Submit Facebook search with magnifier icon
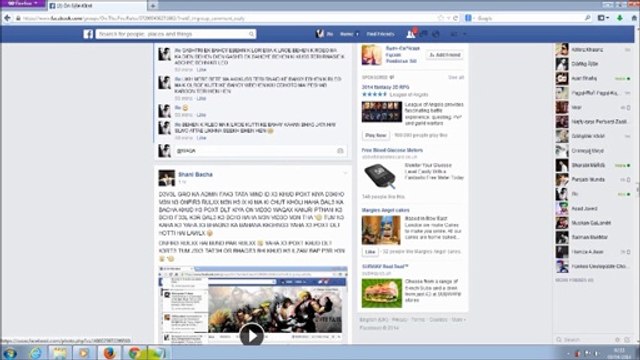This screenshot has height=360, width=640. 251,34
